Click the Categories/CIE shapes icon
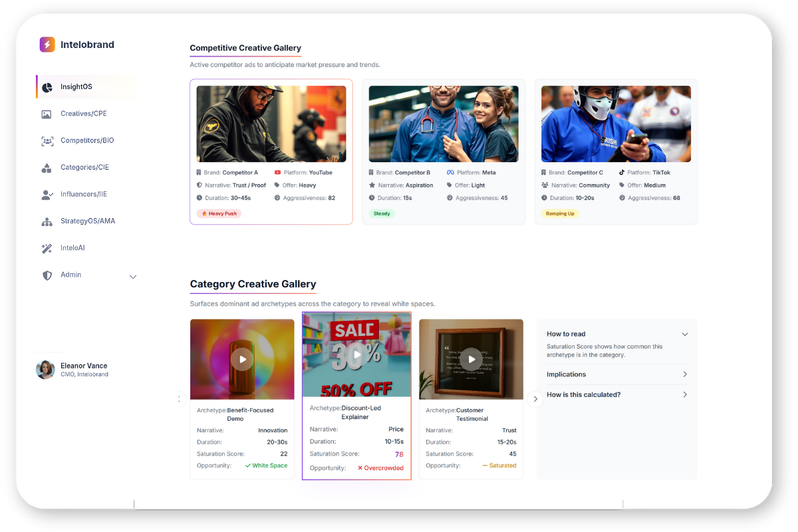The image size is (798, 532). pyautogui.click(x=47, y=168)
